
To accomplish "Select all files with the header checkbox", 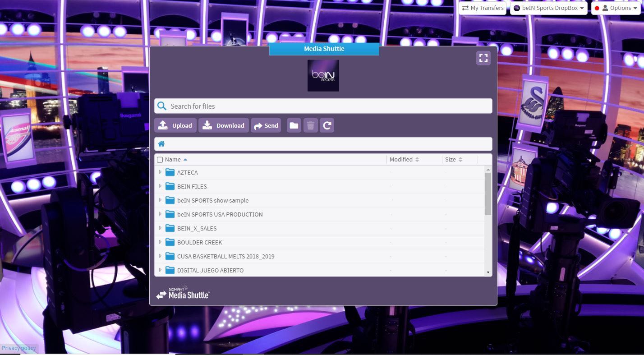I will pos(160,159).
